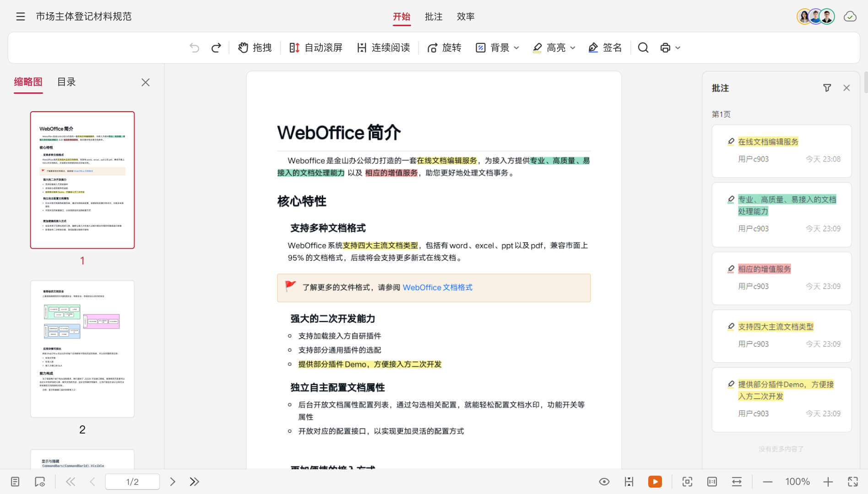Close the 批注 annotations panel
Viewport: 868px width, 494px height.
[x=846, y=88]
